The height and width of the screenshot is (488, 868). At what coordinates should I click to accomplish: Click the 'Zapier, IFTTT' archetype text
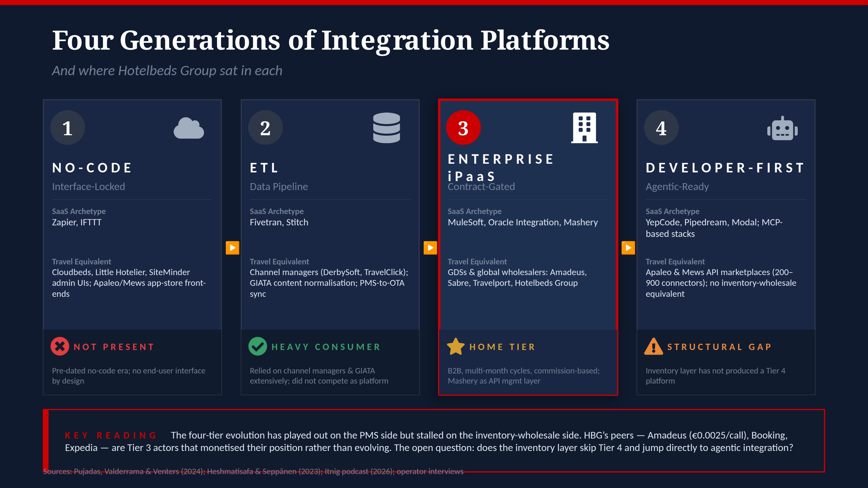76,222
